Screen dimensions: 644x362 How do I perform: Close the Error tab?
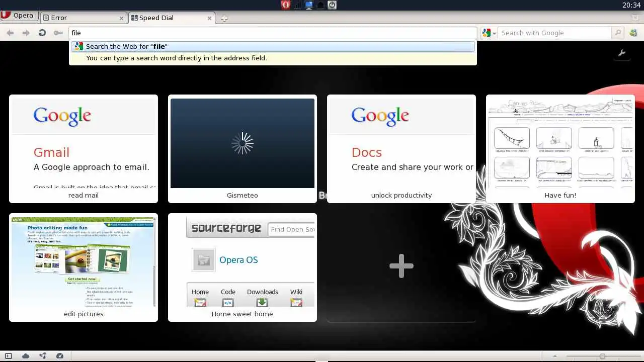121,18
